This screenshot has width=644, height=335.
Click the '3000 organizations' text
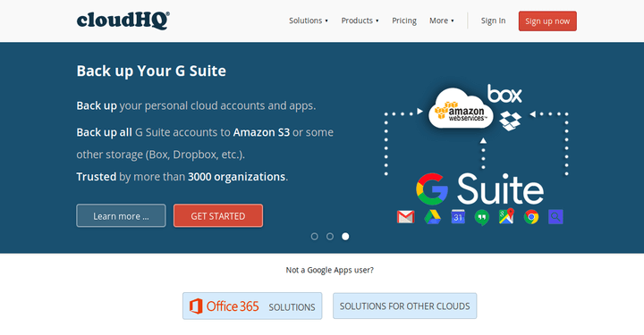pos(236,177)
